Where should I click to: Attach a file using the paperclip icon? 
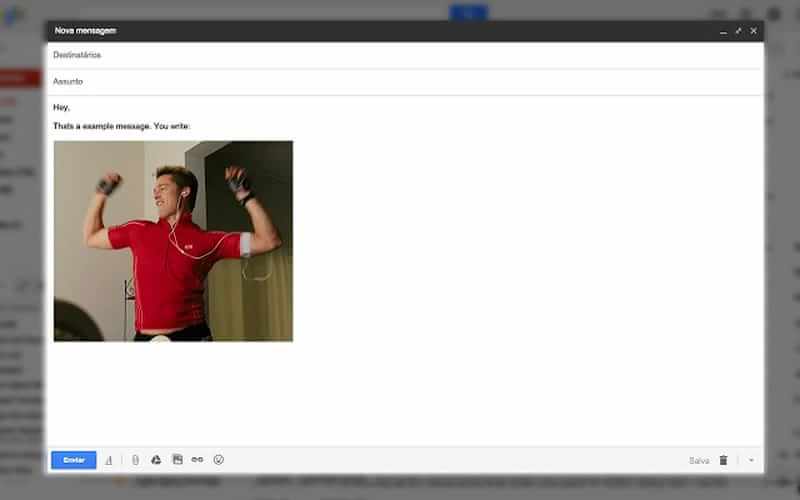[x=135, y=460]
